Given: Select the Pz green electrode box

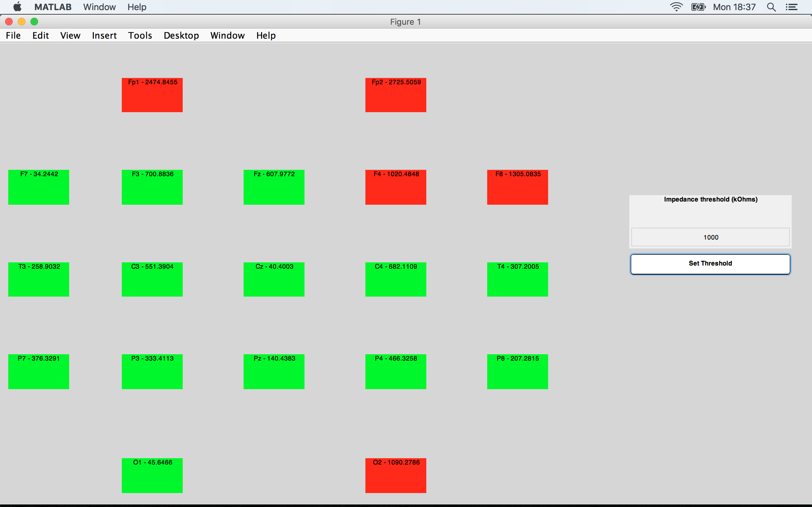Looking at the screenshot, I should tap(274, 371).
